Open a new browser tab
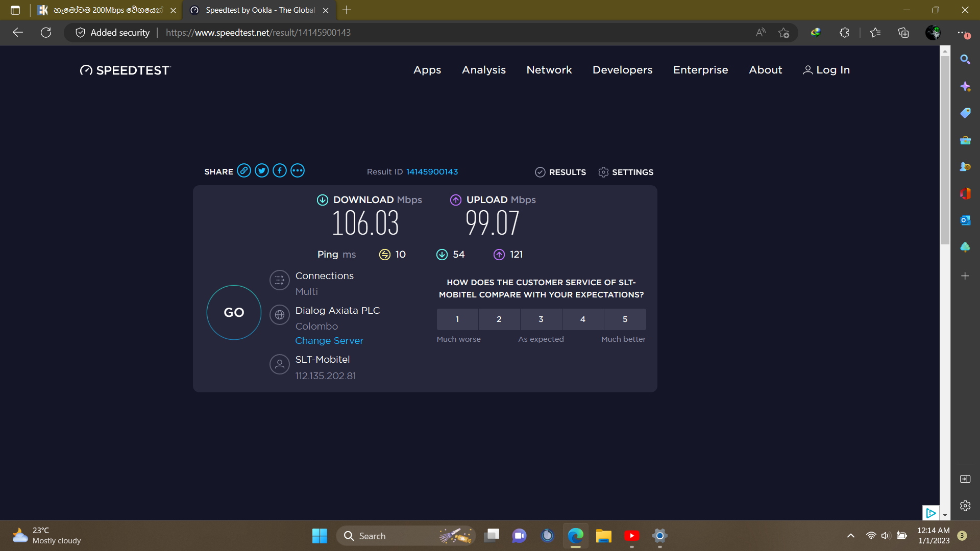The image size is (980, 551). pos(347,10)
